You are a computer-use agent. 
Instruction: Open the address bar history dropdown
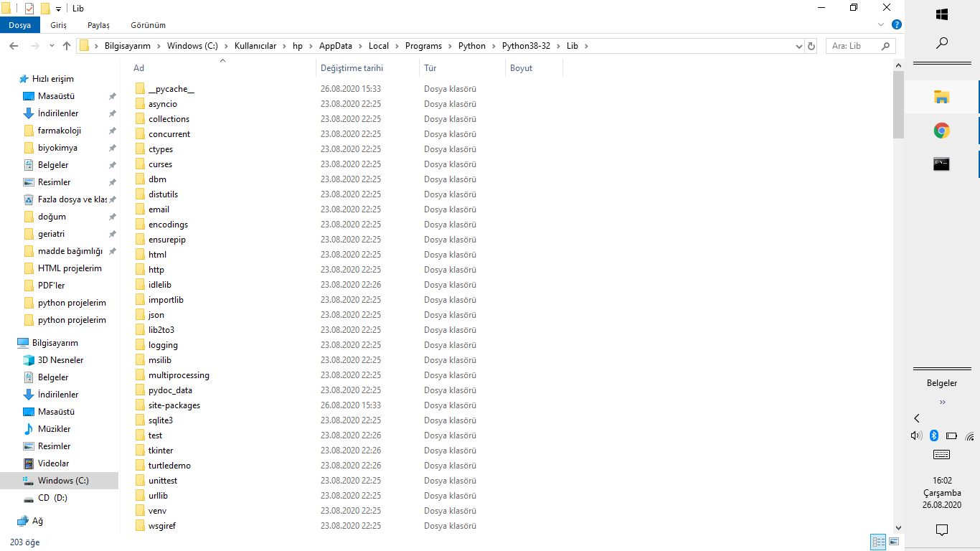coord(799,46)
